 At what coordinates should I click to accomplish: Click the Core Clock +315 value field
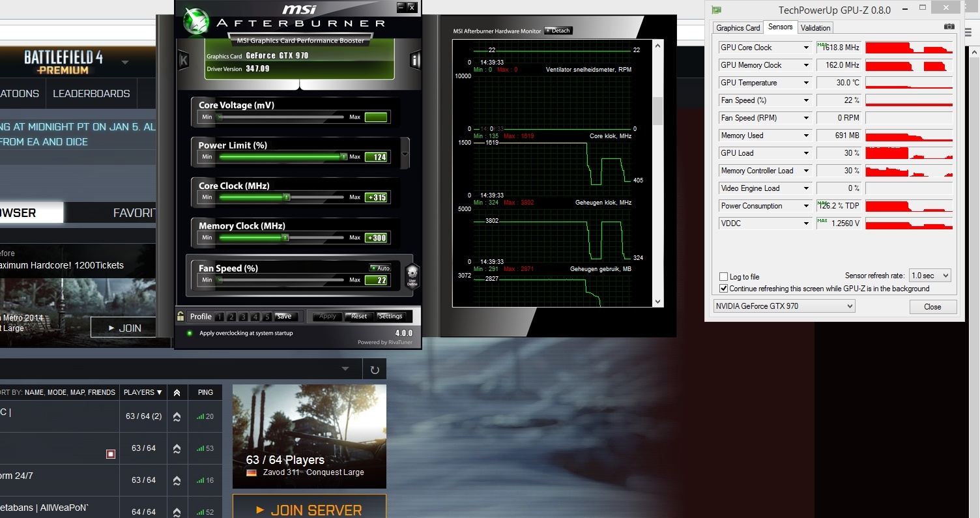377,197
